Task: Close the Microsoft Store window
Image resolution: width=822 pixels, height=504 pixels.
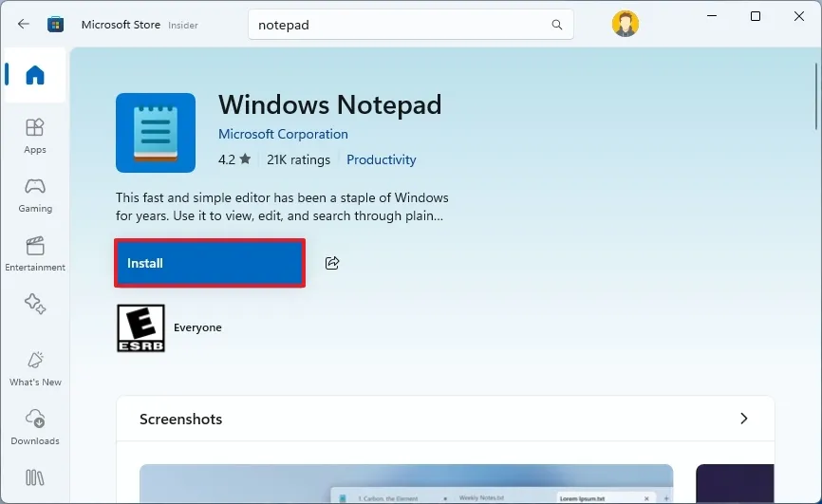Action: (799, 16)
